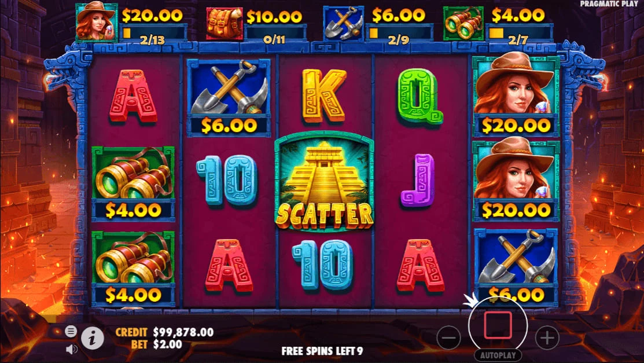The height and width of the screenshot is (363, 644).
Task: Decrease bet with minus button
Action: pos(448,338)
